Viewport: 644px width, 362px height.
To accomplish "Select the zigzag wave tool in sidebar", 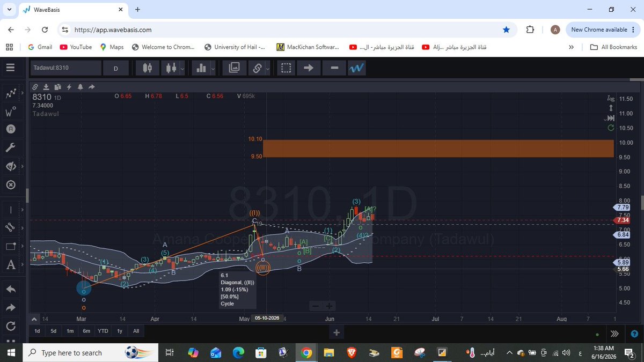I will pyautogui.click(x=10, y=94).
